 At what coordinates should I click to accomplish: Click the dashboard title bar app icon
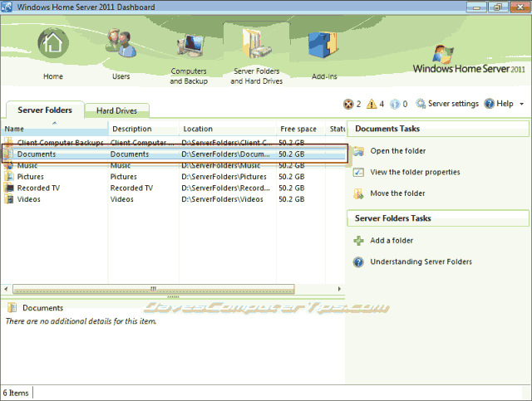coord(7,7)
